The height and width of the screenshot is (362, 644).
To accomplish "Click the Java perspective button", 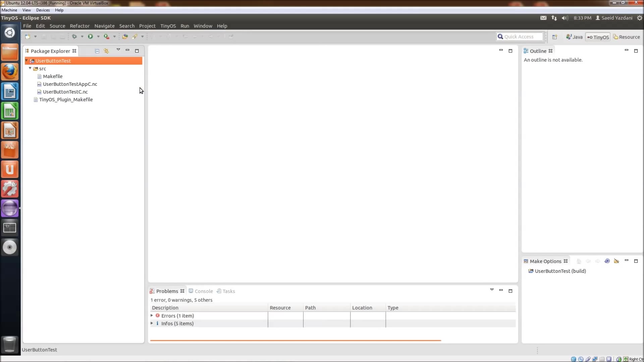I will pos(574,37).
